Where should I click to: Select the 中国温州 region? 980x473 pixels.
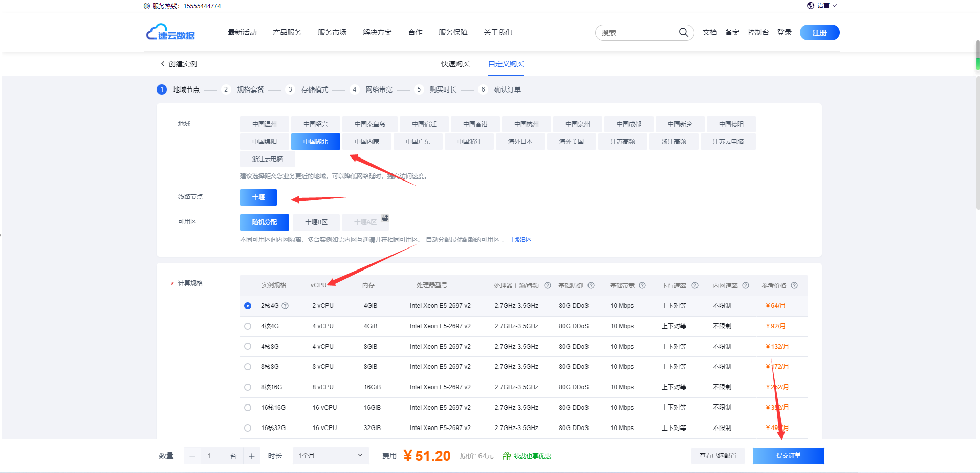(265, 124)
